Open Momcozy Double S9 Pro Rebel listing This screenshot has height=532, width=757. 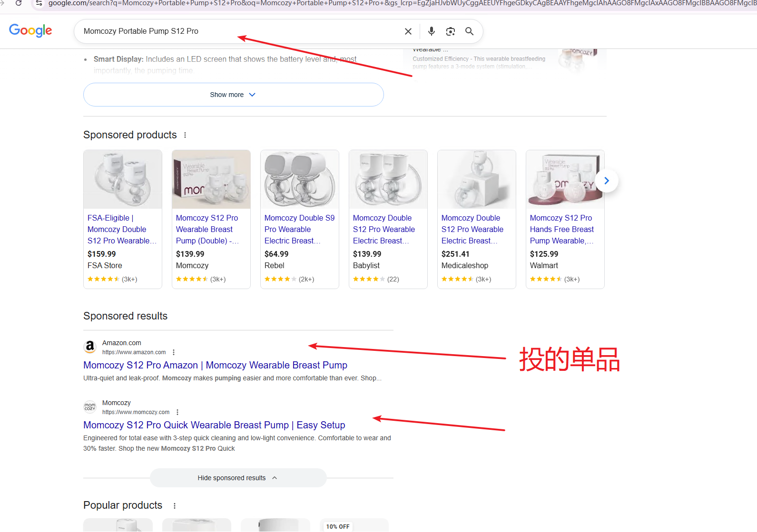coord(299,229)
